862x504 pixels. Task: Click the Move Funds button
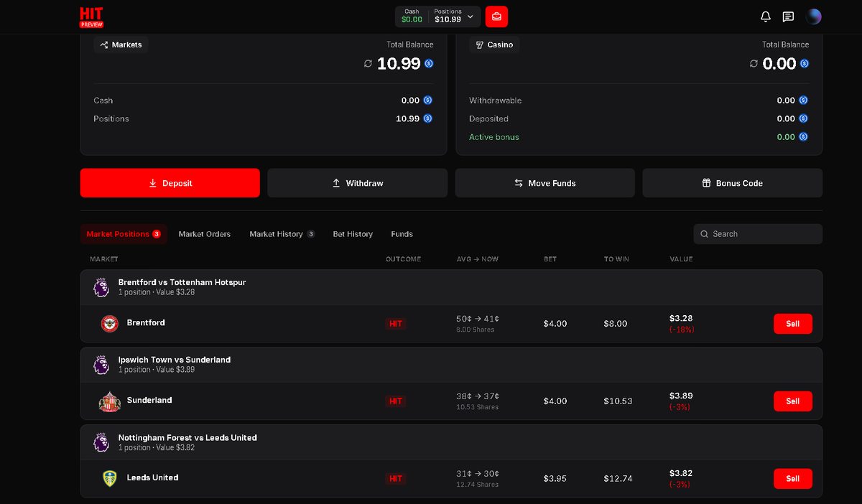click(x=544, y=183)
